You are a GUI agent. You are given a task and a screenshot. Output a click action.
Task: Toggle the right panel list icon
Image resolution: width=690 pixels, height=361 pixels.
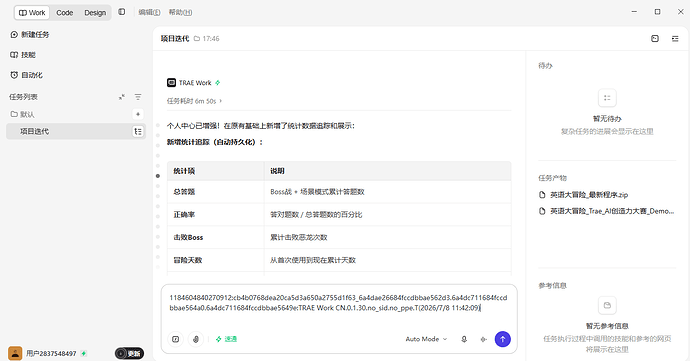pyautogui.click(x=675, y=39)
